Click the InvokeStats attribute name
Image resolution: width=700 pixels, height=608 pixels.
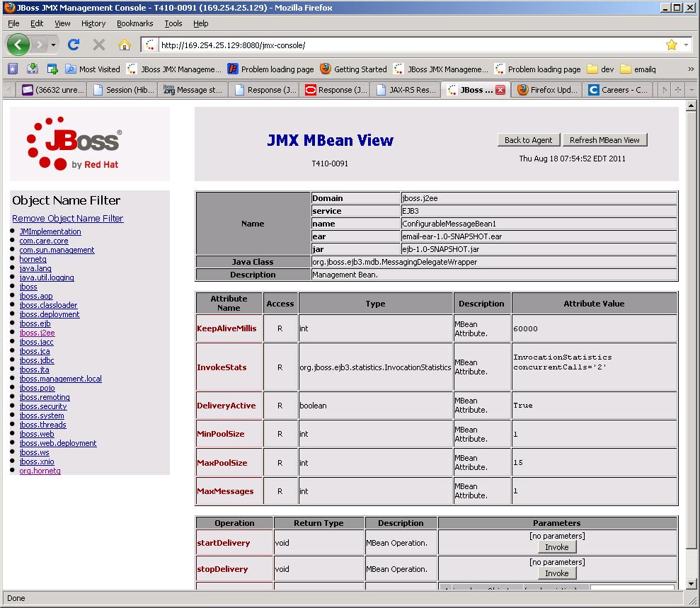[222, 367]
